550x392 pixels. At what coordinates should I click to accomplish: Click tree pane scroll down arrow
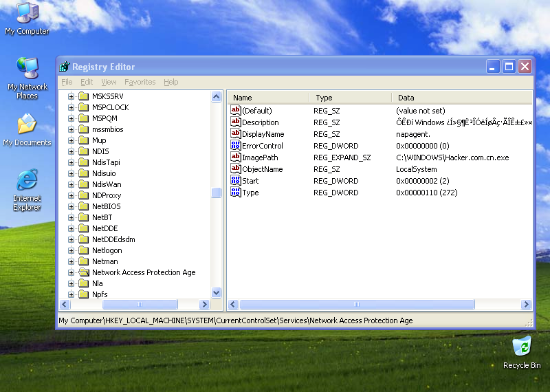[x=217, y=292]
